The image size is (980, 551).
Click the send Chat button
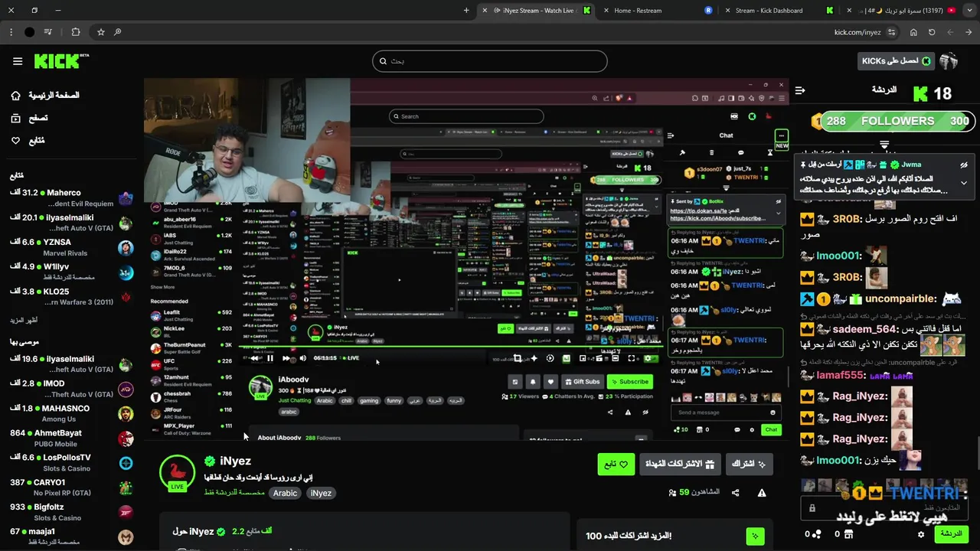coord(951,533)
